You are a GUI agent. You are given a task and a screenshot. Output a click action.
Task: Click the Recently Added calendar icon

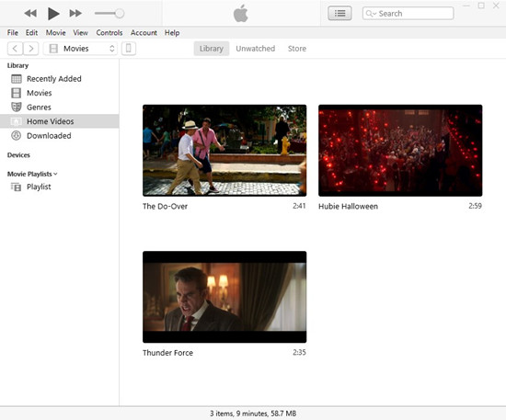click(x=17, y=79)
